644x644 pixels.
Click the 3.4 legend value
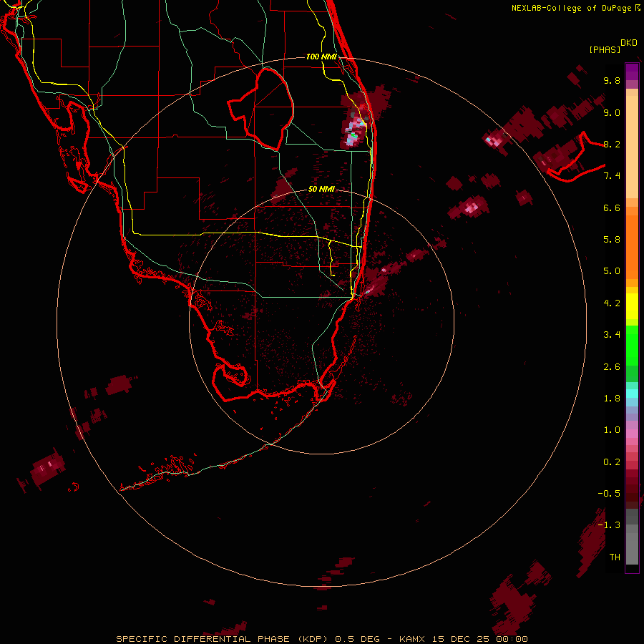pos(612,335)
